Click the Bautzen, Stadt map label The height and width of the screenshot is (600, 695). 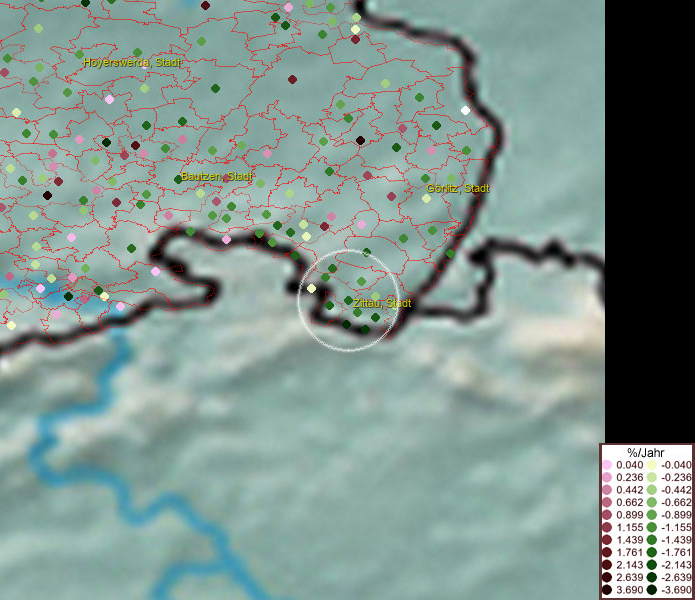[x=216, y=177]
